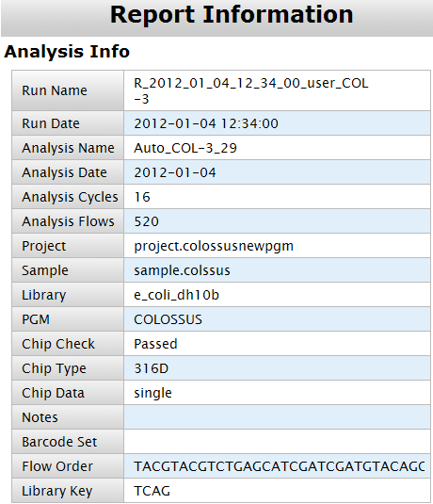The image size is (433, 504).
Task: Select the Chip Data value single
Action: pos(152,393)
